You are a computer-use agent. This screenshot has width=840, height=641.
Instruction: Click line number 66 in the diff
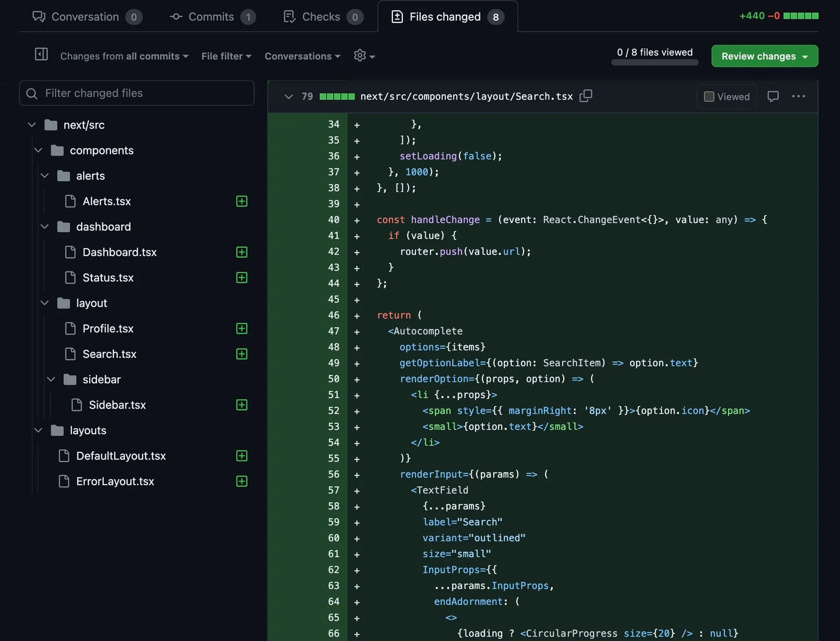pos(333,634)
